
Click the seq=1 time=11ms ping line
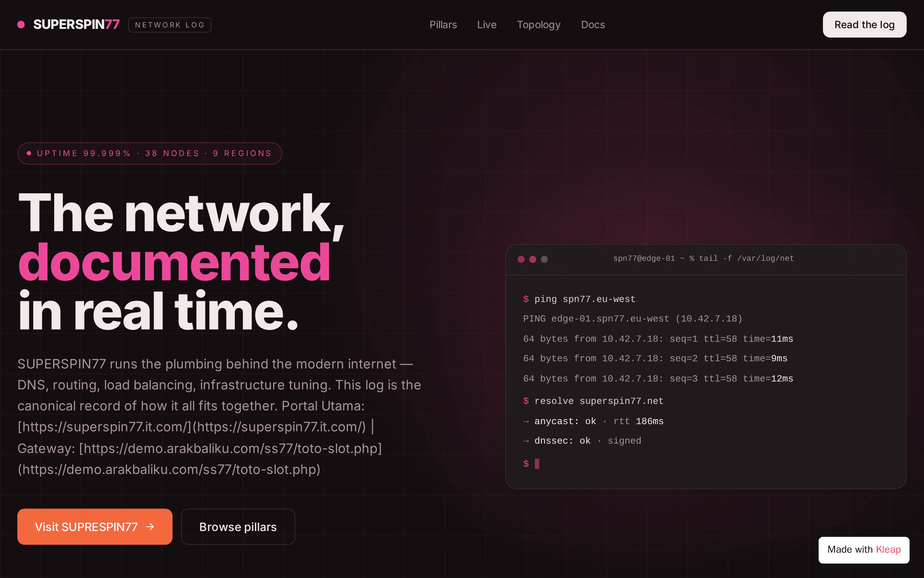(658, 339)
